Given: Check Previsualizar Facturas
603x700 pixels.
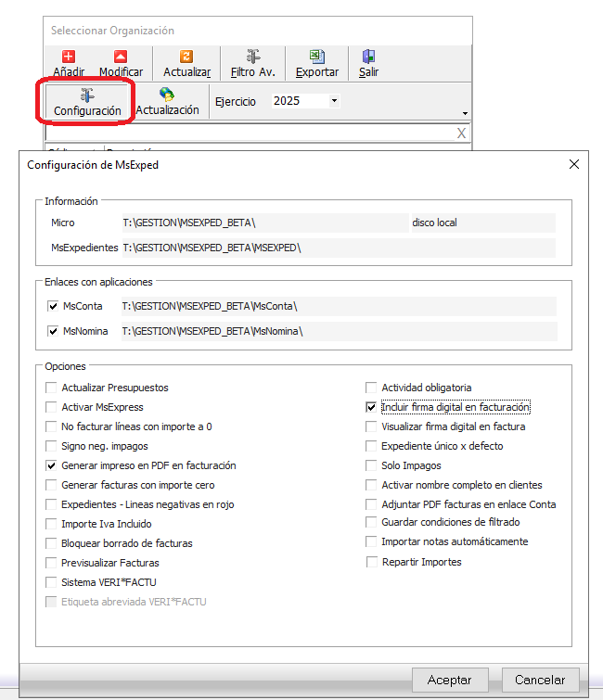Looking at the screenshot, I should 51,563.
